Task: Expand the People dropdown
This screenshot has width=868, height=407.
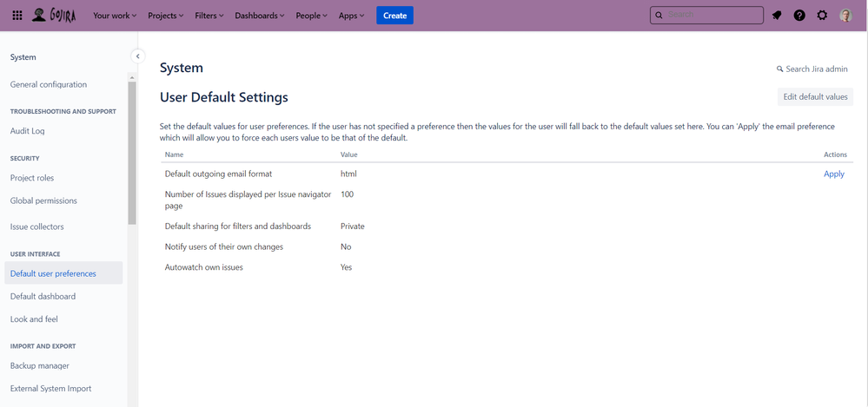Action: coord(311,16)
